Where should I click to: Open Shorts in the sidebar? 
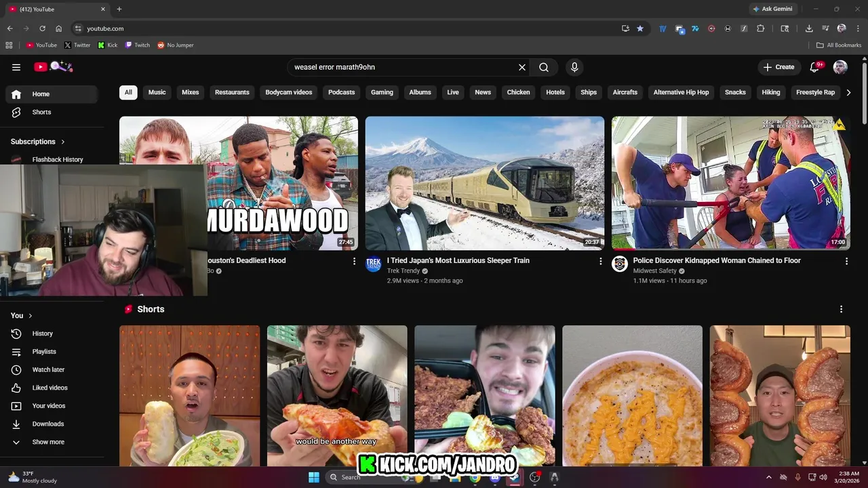(52, 112)
